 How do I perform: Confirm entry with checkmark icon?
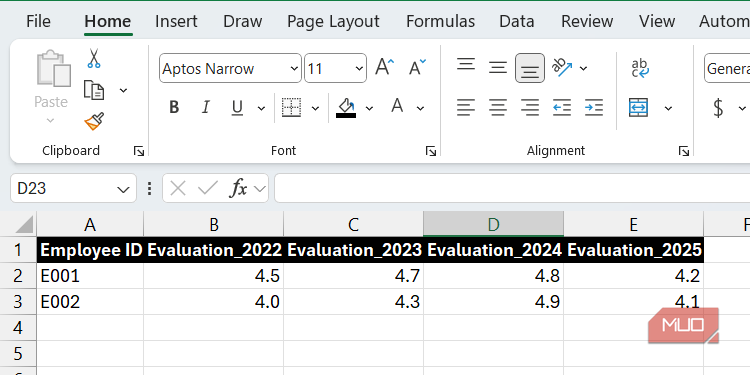click(x=208, y=188)
